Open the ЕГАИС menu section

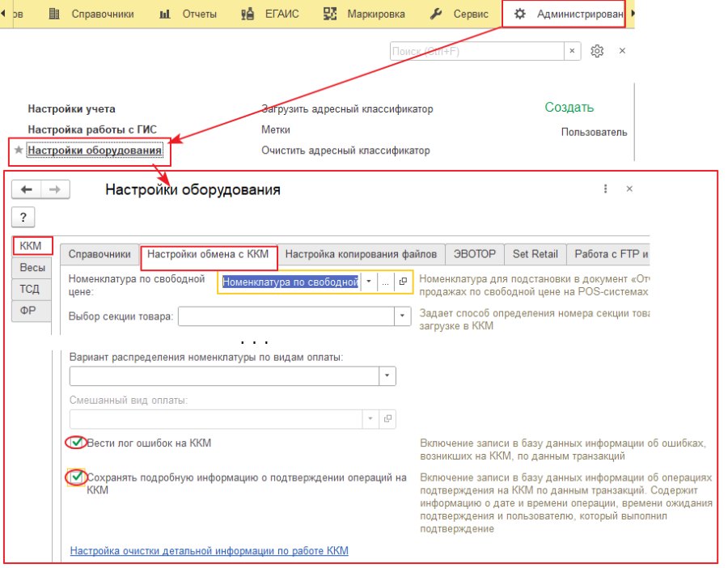click(269, 14)
